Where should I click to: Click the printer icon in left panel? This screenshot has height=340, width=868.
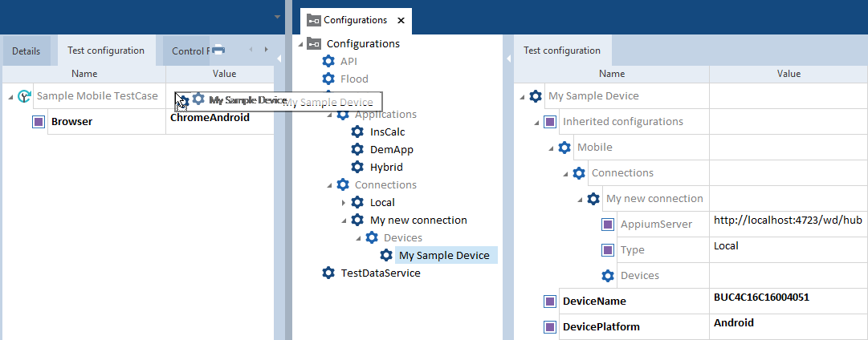[x=218, y=50]
